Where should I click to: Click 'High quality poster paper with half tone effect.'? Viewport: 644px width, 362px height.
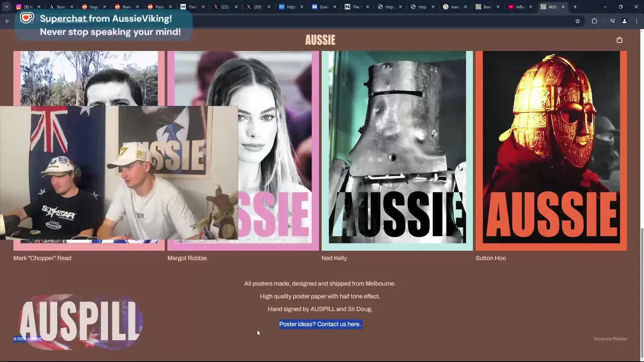pos(320,297)
